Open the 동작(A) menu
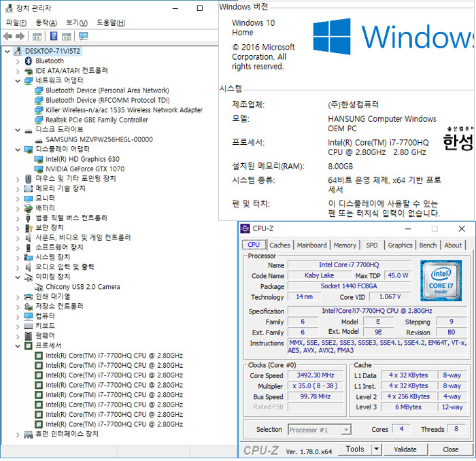Viewport: 476px width, 461px height. coord(46,22)
